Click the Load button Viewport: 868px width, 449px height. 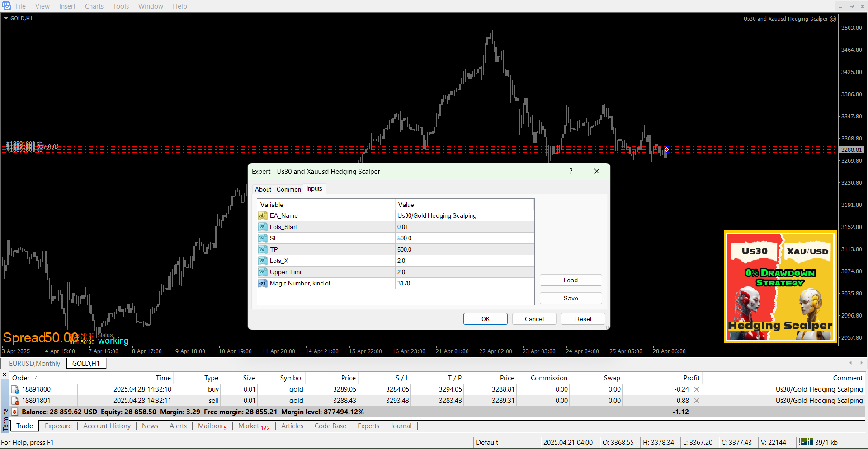point(571,280)
